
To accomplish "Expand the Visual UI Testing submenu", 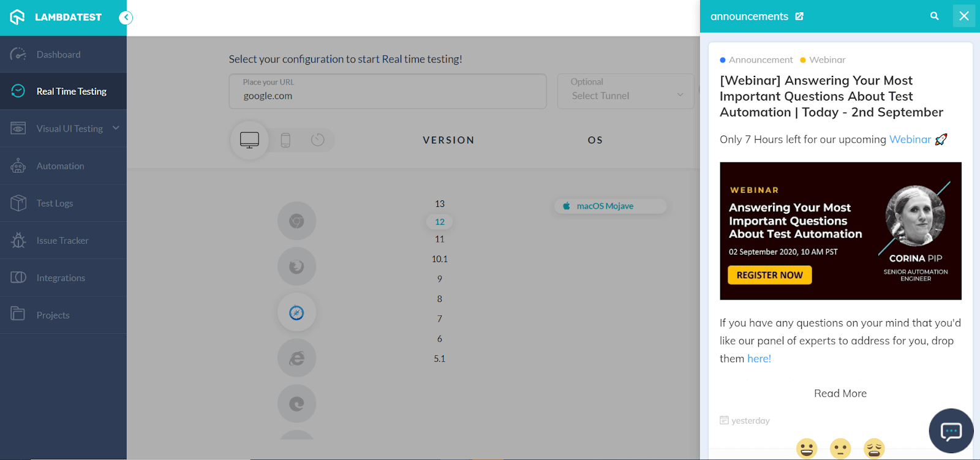I will click(x=116, y=128).
